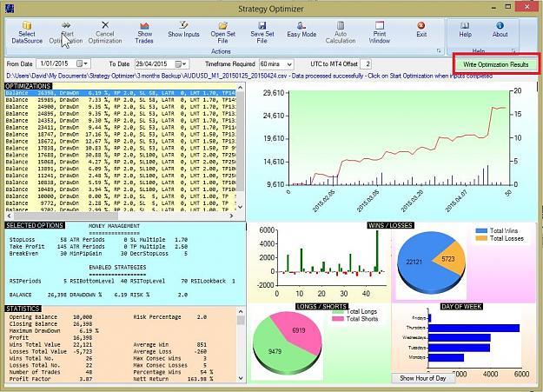
Task: Expand the Help group launcher arrow
Action: (x=513, y=51)
